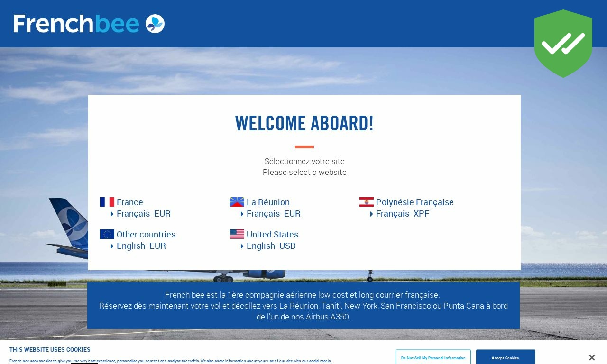Choose the Français- XPF option
This screenshot has width=607, height=364.
click(x=403, y=213)
